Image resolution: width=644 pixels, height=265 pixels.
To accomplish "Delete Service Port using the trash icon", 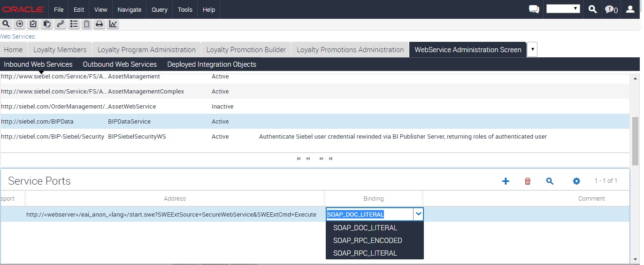I will click(x=528, y=181).
